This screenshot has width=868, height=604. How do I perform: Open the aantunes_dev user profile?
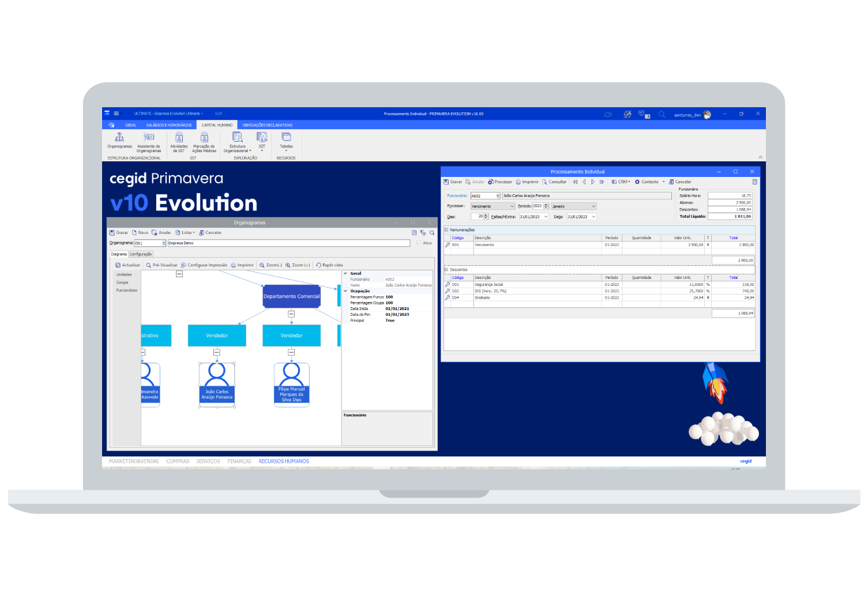coord(692,115)
